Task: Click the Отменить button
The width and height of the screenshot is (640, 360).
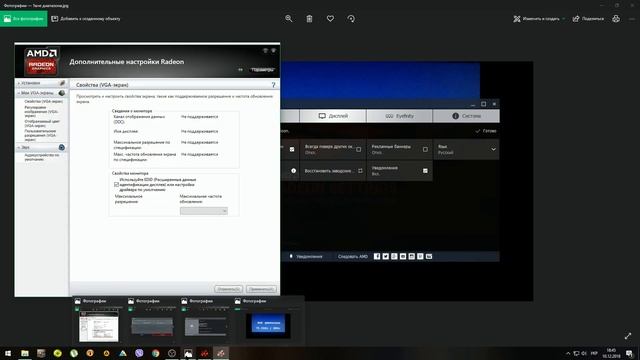Action: click(229, 289)
